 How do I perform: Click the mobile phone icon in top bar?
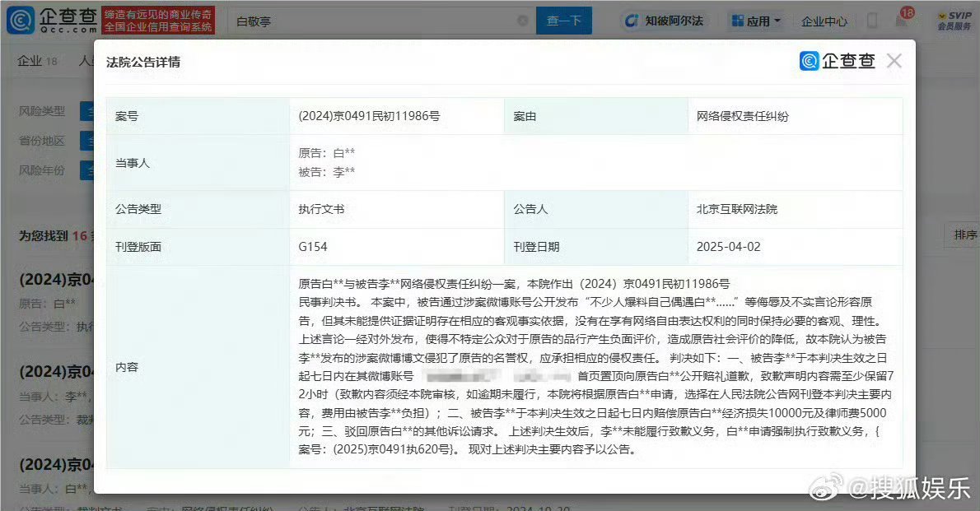pyautogui.click(x=871, y=21)
